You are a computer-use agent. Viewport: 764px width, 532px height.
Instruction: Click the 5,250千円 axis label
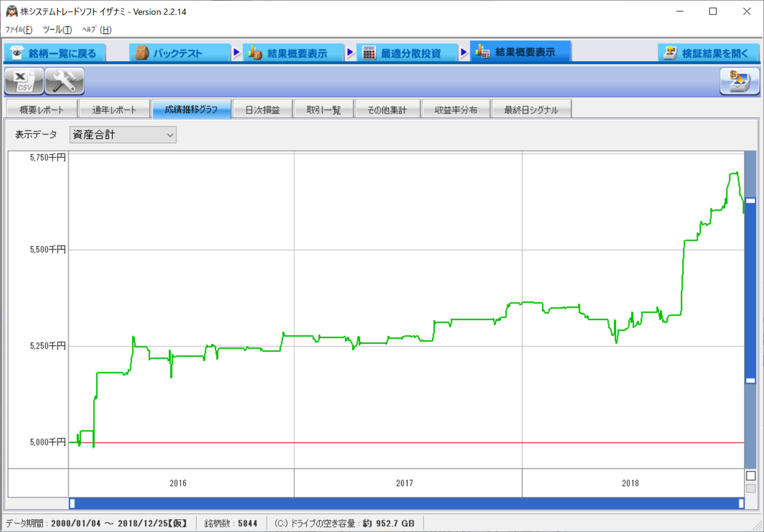point(48,346)
